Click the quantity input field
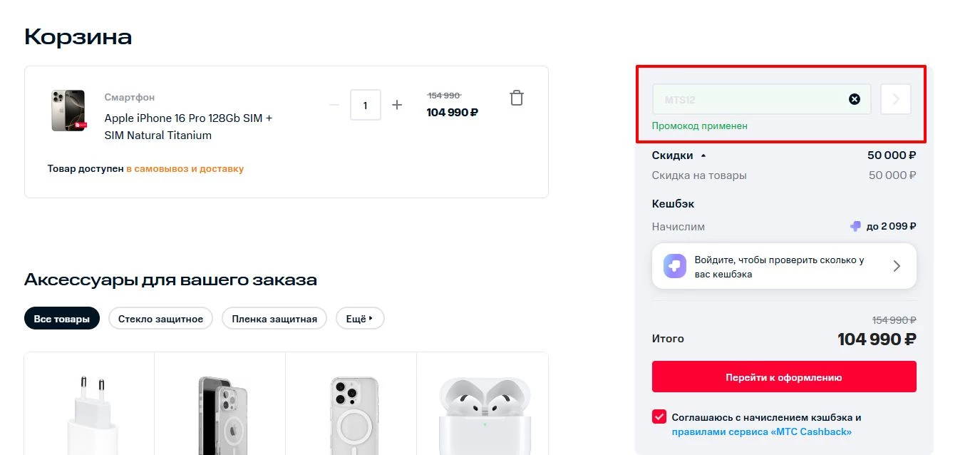Image resolution: width=980 pixels, height=455 pixels. pos(366,105)
